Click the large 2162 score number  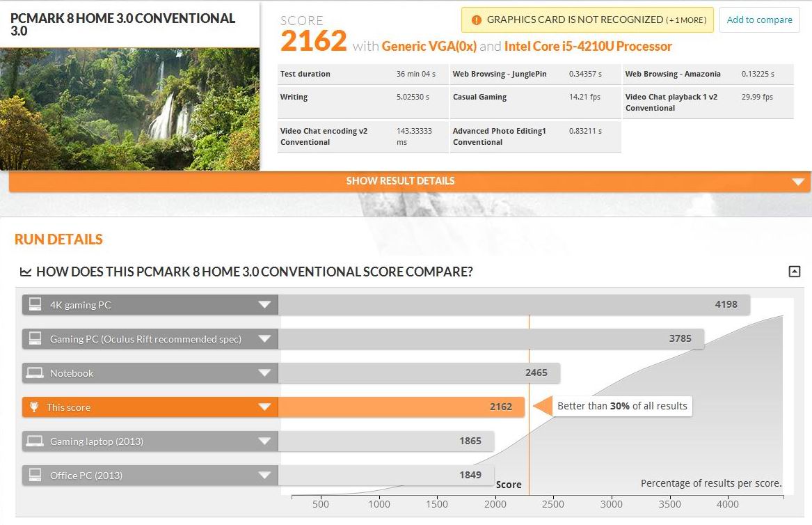click(313, 41)
